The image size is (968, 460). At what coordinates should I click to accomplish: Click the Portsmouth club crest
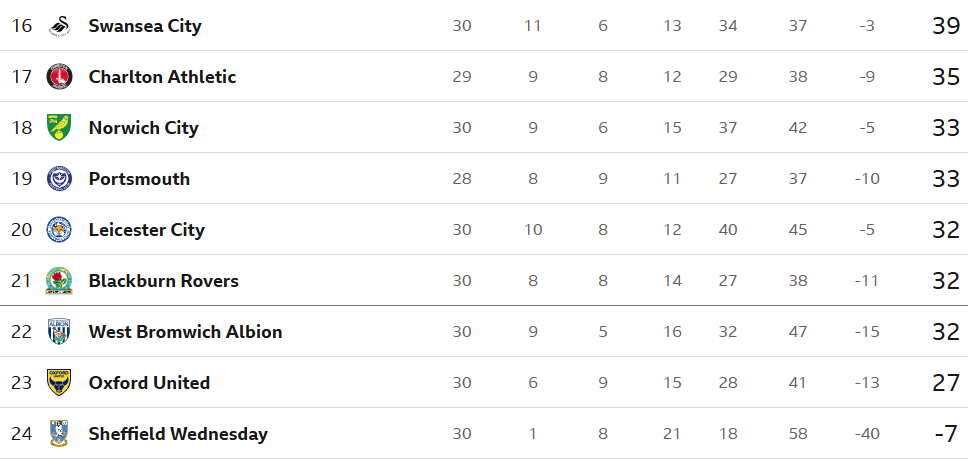59,178
